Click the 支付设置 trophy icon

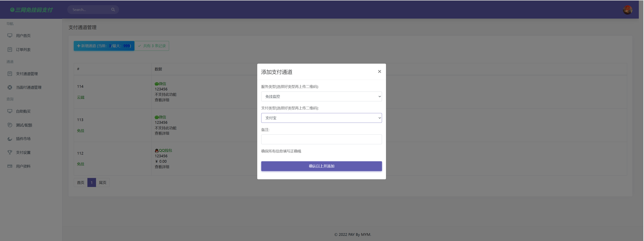(10, 152)
